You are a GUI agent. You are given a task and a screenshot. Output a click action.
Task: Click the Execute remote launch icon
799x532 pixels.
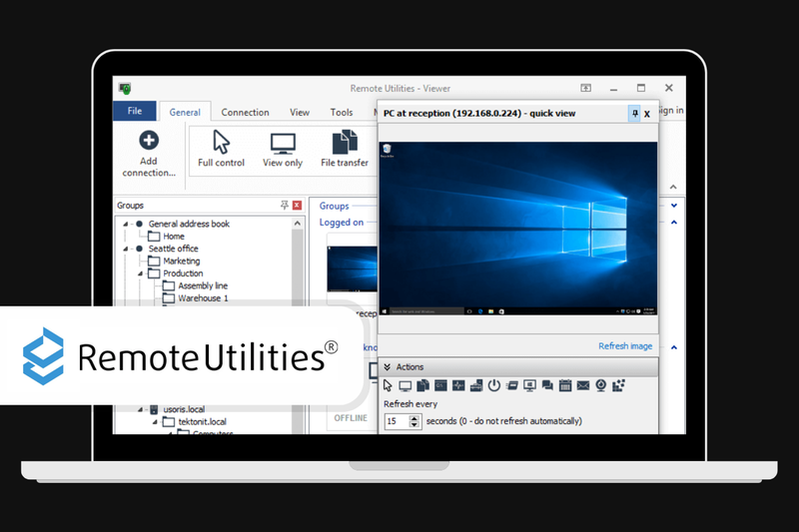tap(512, 386)
